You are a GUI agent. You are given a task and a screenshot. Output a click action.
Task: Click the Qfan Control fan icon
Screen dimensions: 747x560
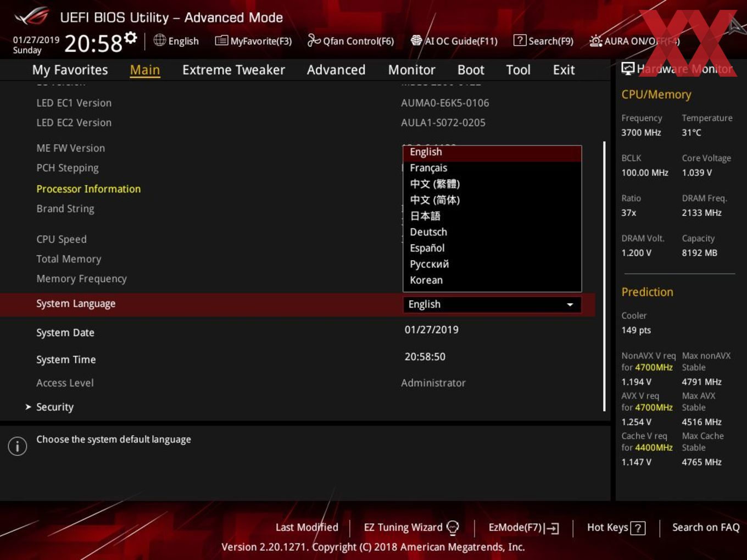point(314,40)
